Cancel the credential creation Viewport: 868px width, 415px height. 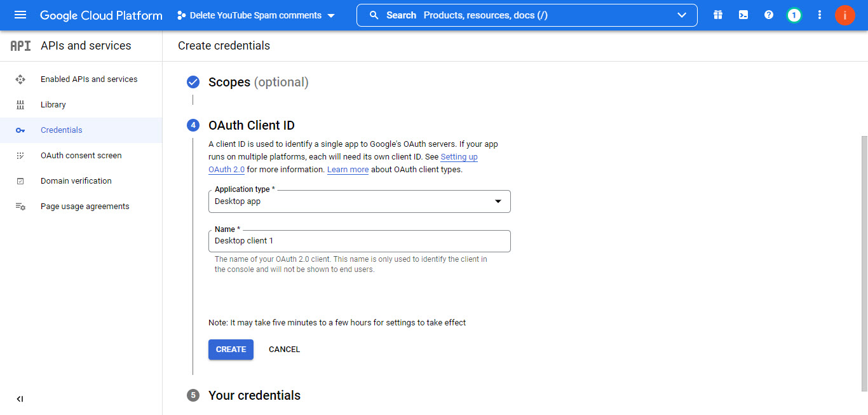click(x=284, y=350)
